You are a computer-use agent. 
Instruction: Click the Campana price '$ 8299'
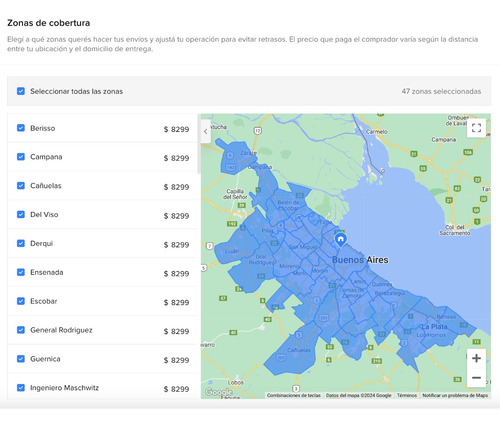(x=176, y=158)
